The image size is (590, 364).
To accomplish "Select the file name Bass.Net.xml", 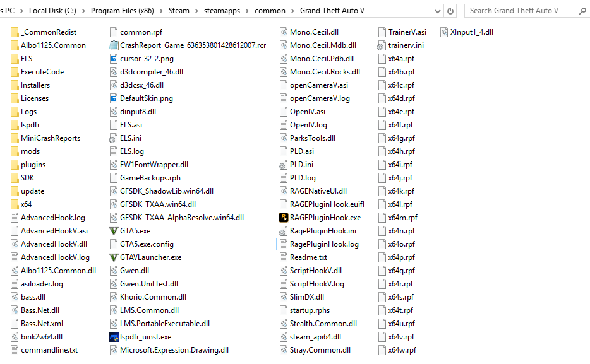I will tap(42, 324).
